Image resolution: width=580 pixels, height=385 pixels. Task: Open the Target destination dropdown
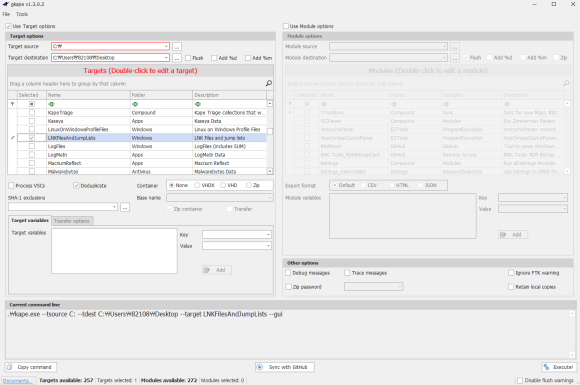coord(166,58)
